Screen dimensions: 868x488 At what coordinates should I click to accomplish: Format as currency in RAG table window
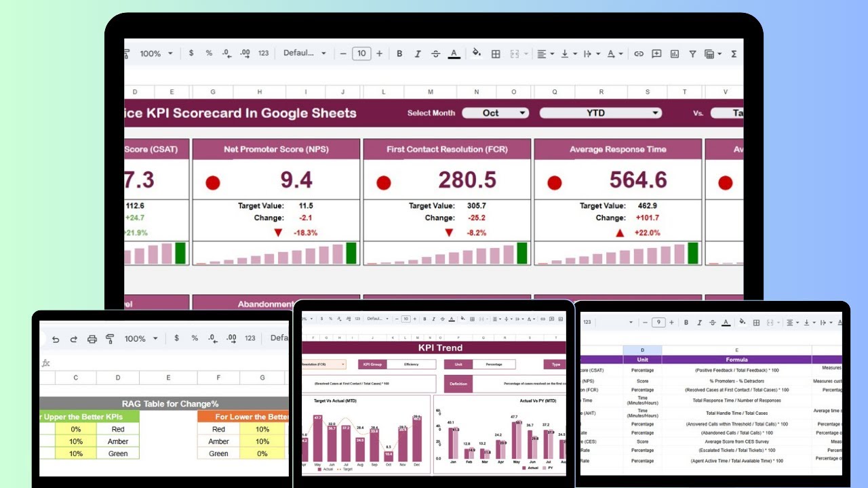(x=176, y=338)
